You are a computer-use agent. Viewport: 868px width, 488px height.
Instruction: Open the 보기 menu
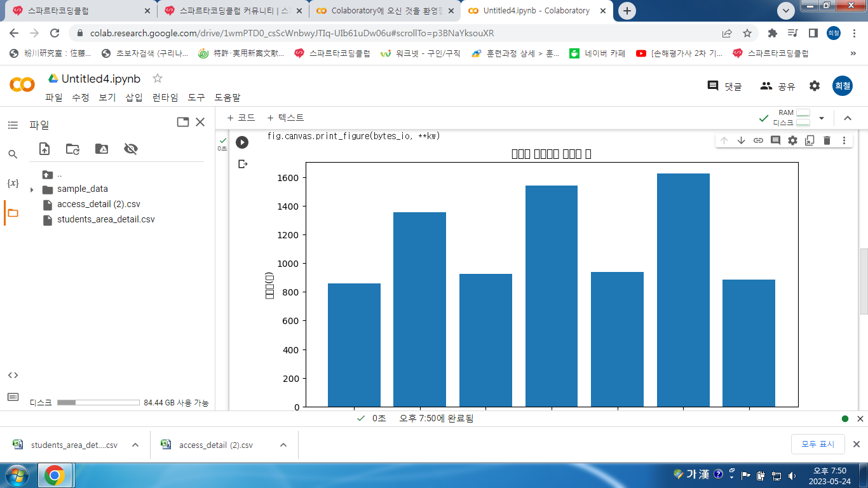[107, 97]
